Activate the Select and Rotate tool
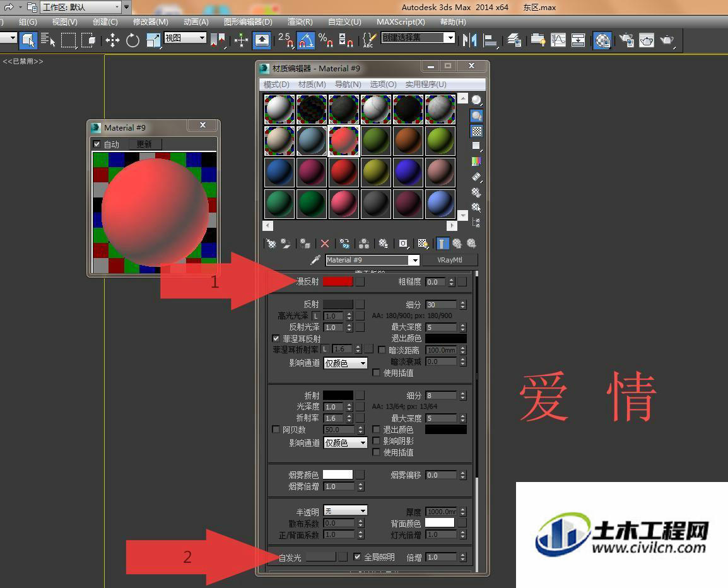Screen dimensions: 728x588 132,40
